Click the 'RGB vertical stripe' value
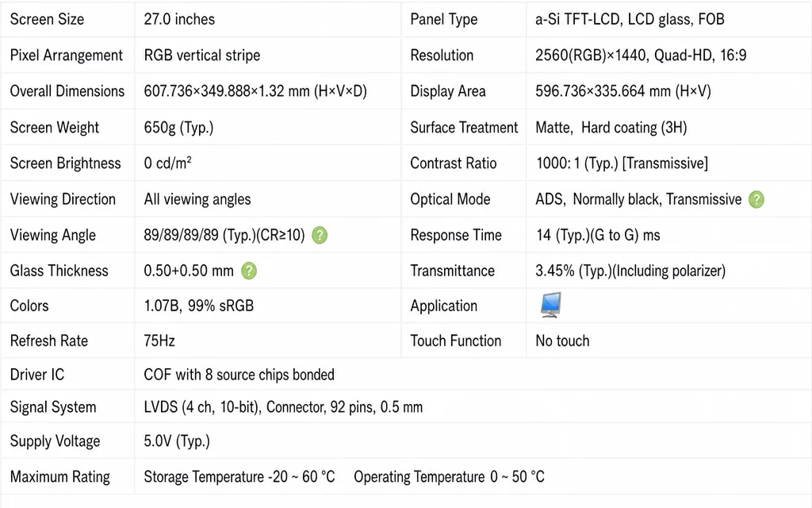 202,55
